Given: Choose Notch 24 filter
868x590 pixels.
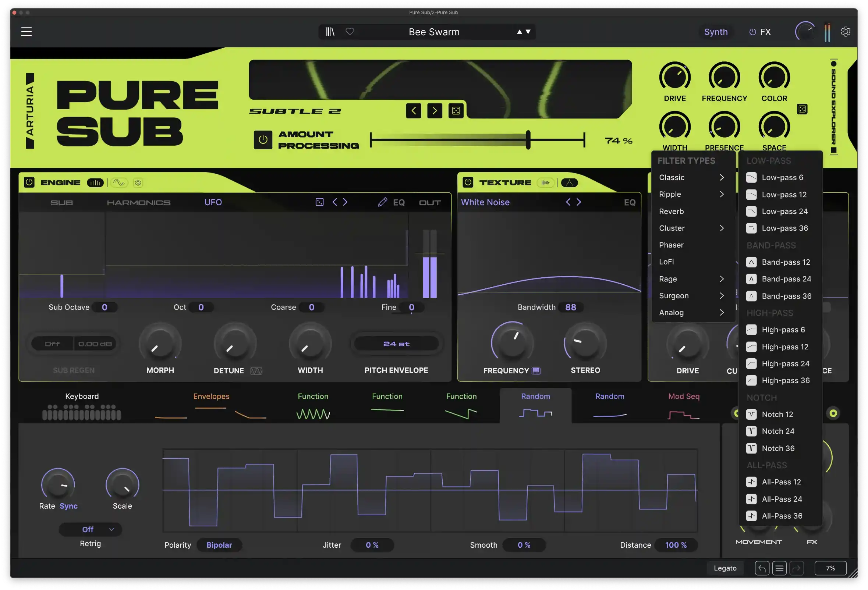Looking at the screenshot, I should [x=780, y=431].
